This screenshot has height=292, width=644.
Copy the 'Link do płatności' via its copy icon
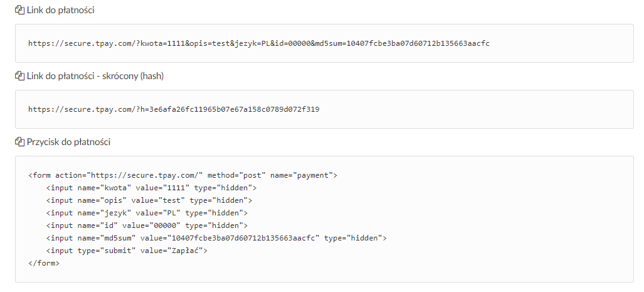pyautogui.click(x=19, y=10)
